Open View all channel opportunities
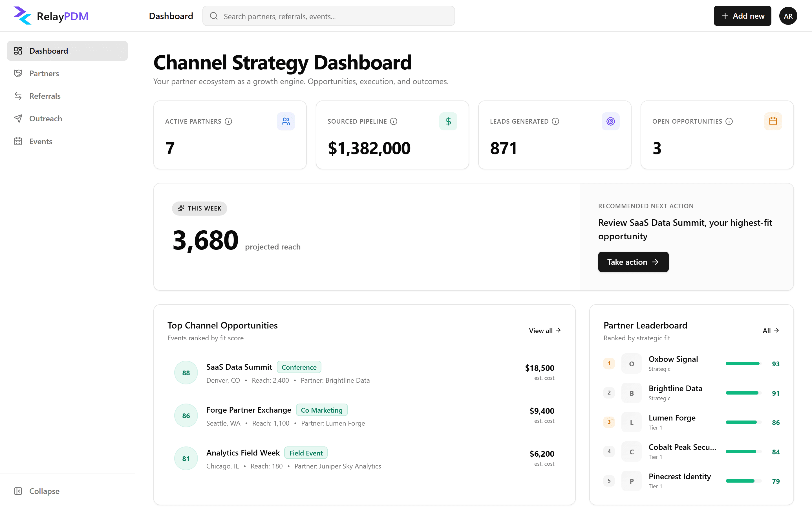812x508 pixels. pyautogui.click(x=545, y=330)
